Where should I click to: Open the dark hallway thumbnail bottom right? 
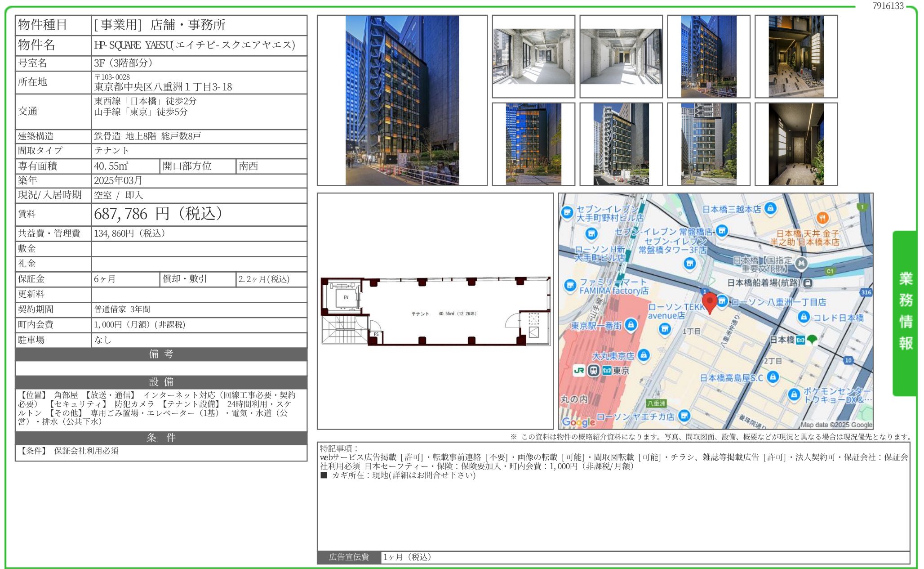(796, 144)
